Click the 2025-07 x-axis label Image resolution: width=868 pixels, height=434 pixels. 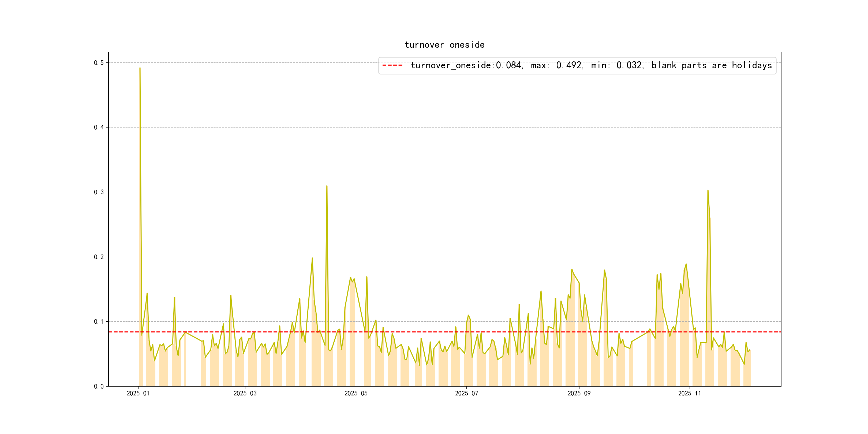point(466,393)
